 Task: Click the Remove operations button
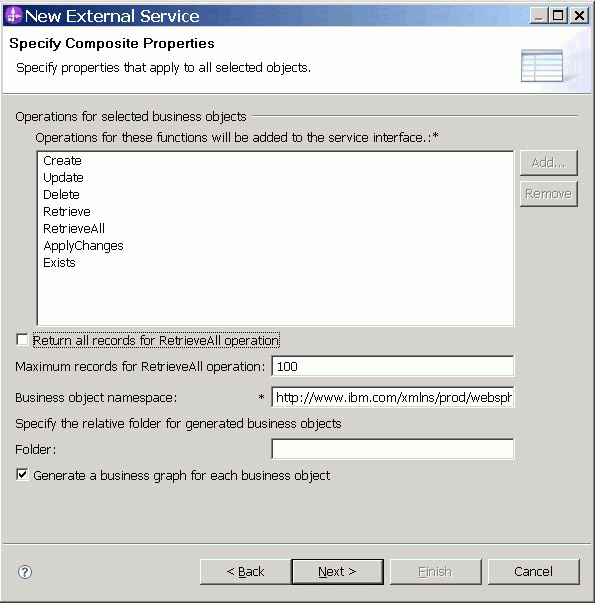pos(548,194)
